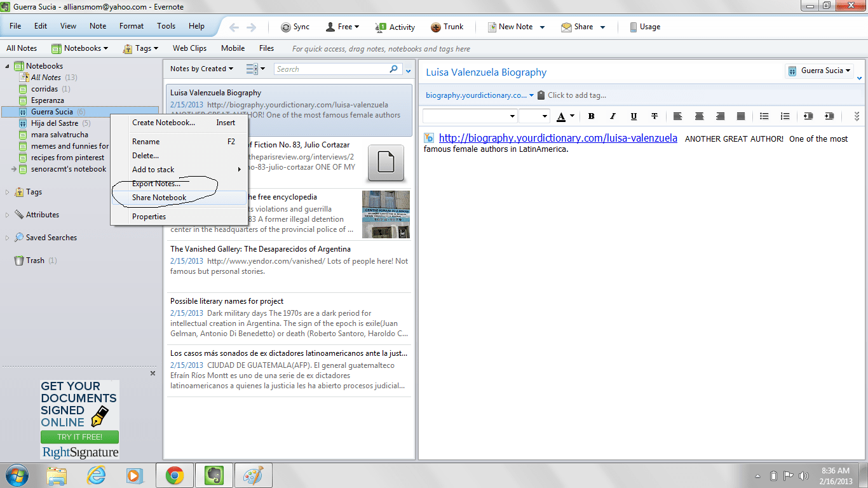
Task: Click the volume icon in system tray
Action: [803, 476]
